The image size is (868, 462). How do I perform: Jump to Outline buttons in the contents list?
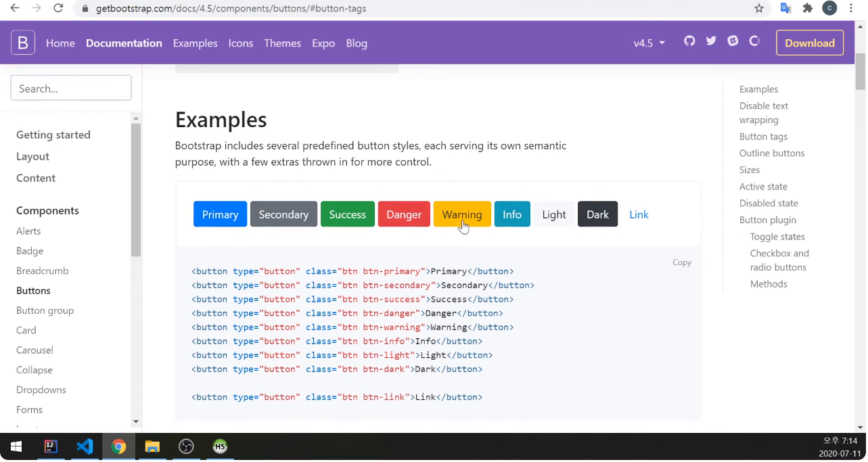click(772, 153)
